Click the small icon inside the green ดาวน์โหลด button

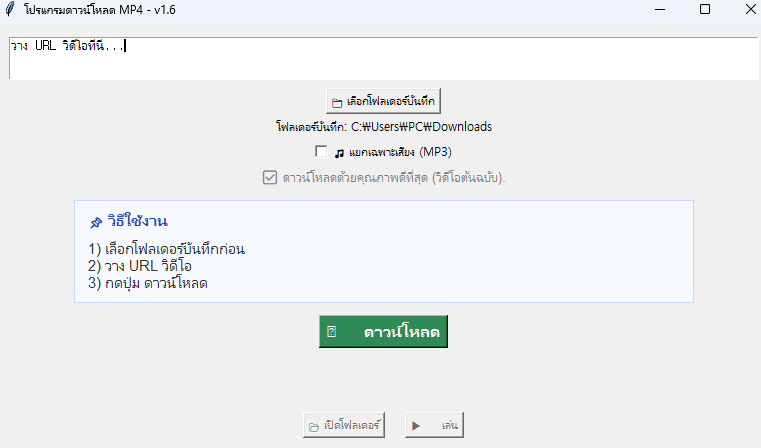pyautogui.click(x=332, y=332)
